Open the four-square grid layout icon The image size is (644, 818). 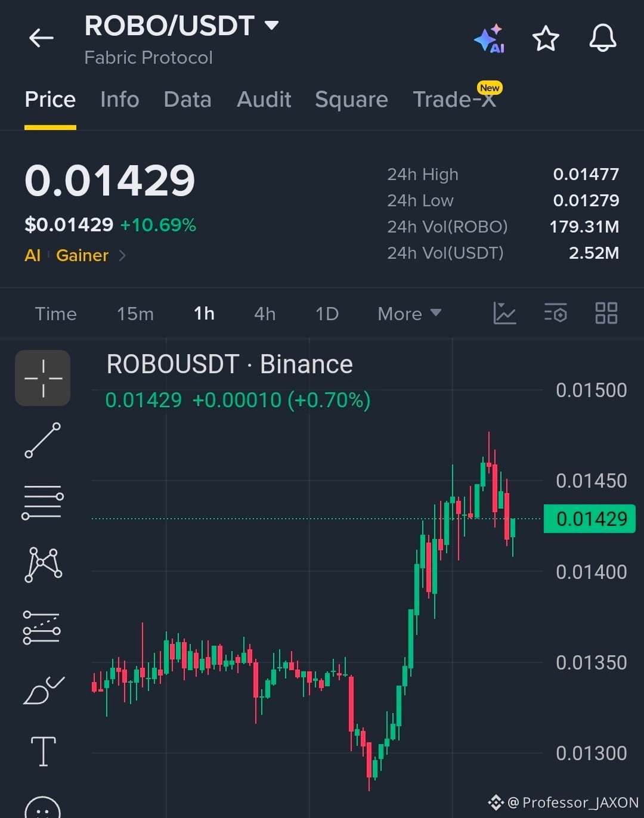click(x=606, y=313)
